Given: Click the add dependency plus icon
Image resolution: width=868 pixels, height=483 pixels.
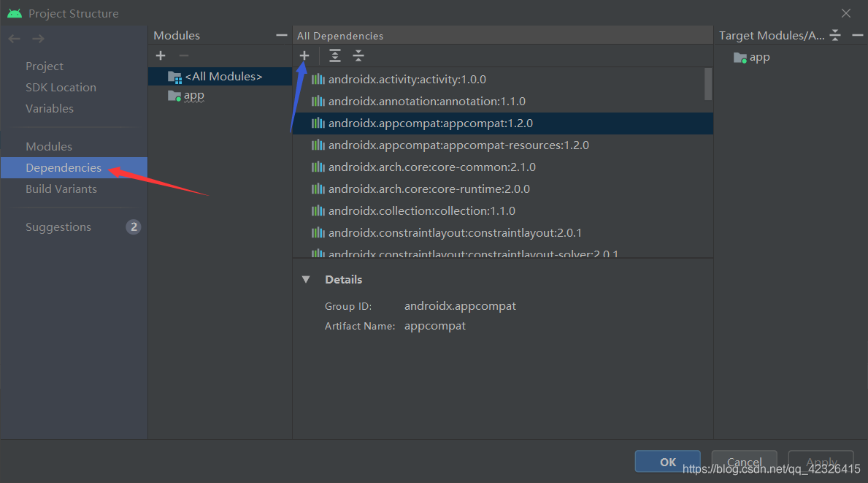Looking at the screenshot, I should [304, 56].
